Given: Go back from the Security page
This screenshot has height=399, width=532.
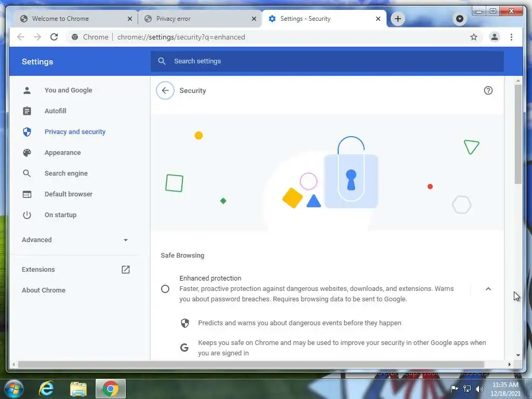Looking at the screenshot, I should 165,90.
